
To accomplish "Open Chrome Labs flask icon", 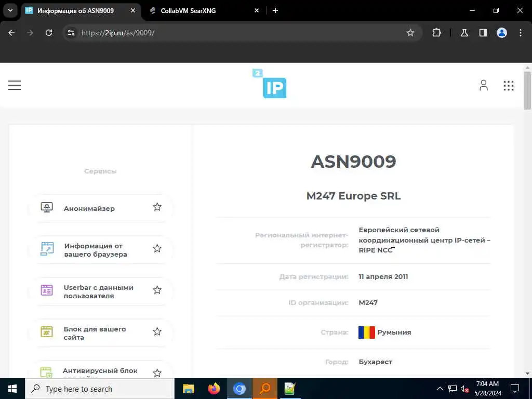I will [464, 33].
